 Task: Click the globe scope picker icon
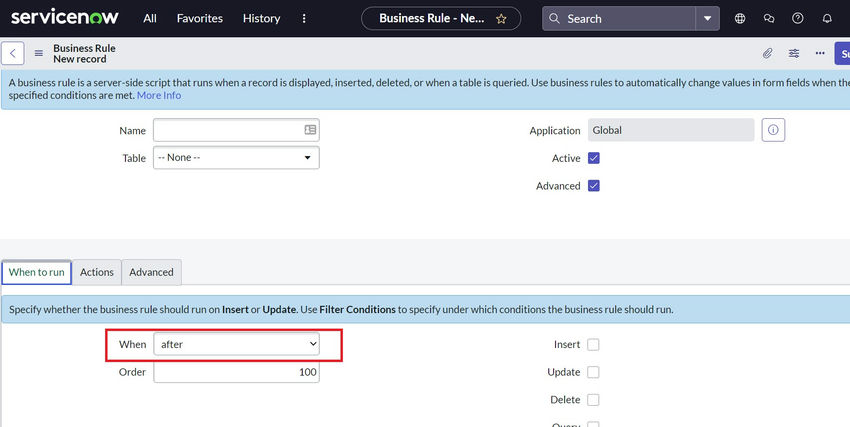click(x=740, y=18)
